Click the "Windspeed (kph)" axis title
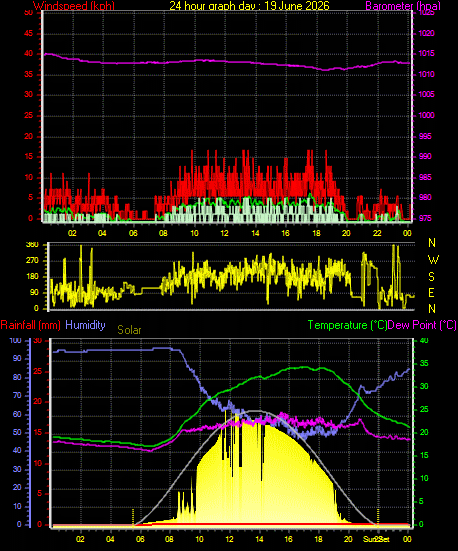Image resolution: width=458 pixels, height=551 pixels. pos(73,6)
